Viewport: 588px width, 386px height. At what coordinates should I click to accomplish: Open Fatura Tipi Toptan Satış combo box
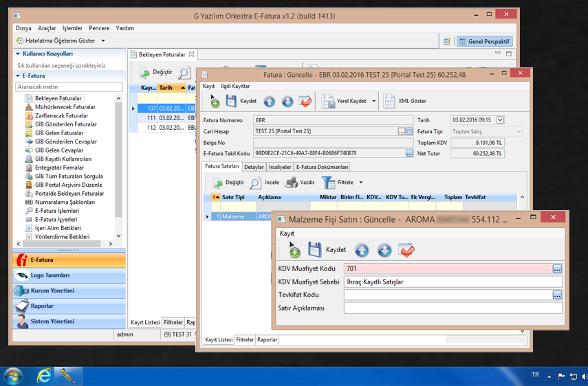(486, 131)
